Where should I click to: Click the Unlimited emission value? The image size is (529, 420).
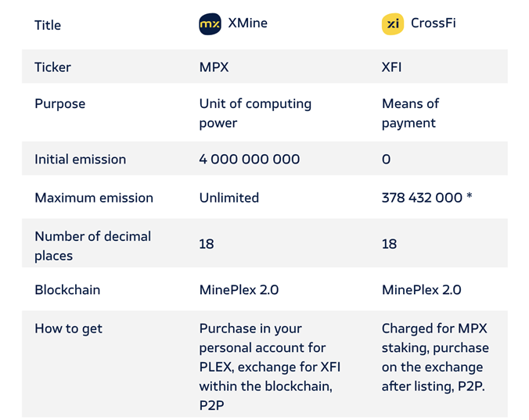pyautogui.click(x=229, y=198)
